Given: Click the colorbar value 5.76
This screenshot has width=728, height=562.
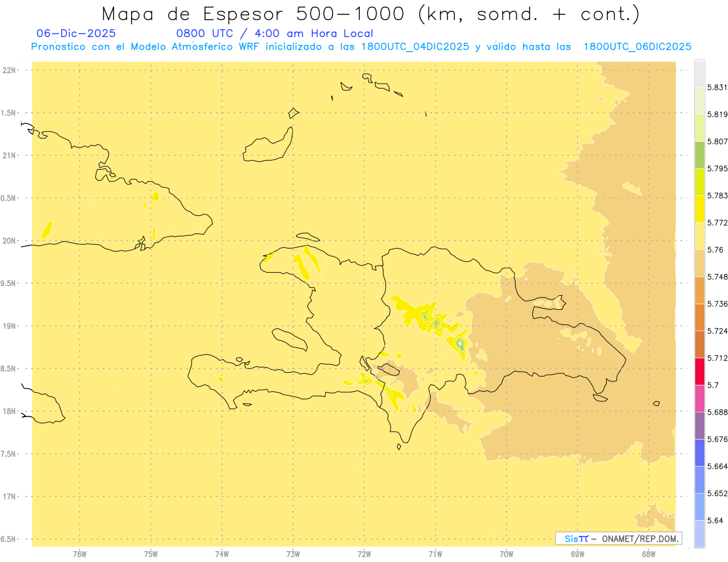Looking at the screenshot, I should coord(715,250).
